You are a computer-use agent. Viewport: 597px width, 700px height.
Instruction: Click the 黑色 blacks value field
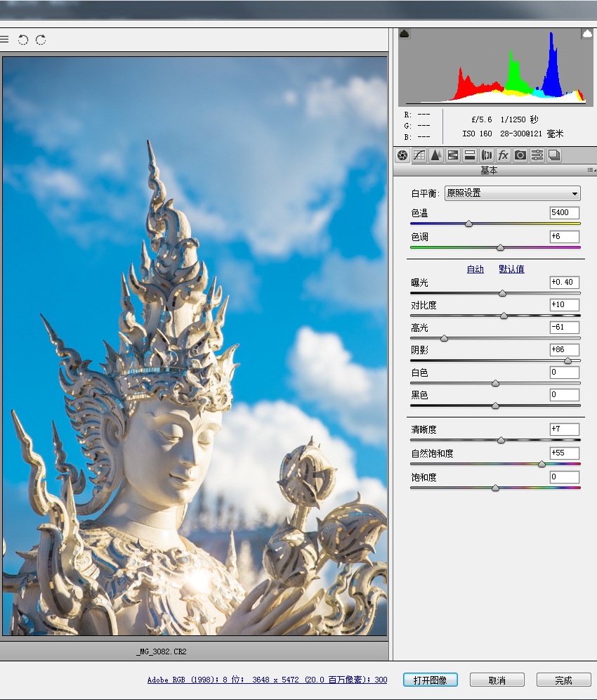pos(565,395)
